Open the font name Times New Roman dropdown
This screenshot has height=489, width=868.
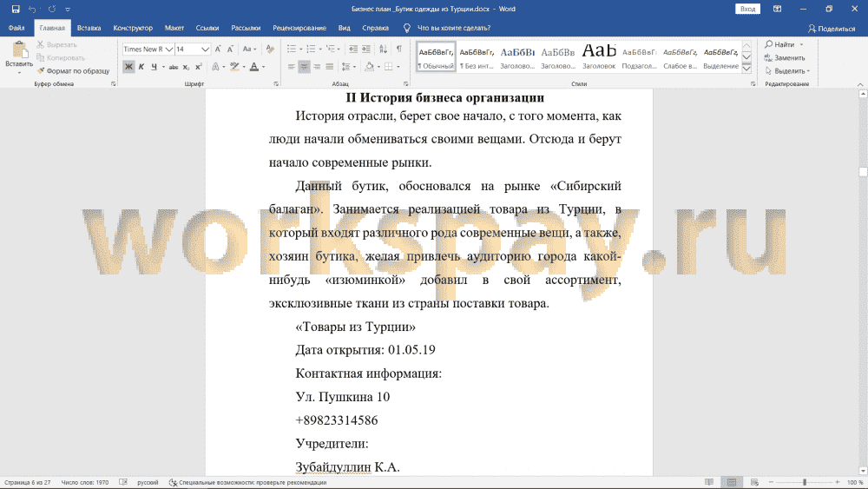click(x=169, y=50)
